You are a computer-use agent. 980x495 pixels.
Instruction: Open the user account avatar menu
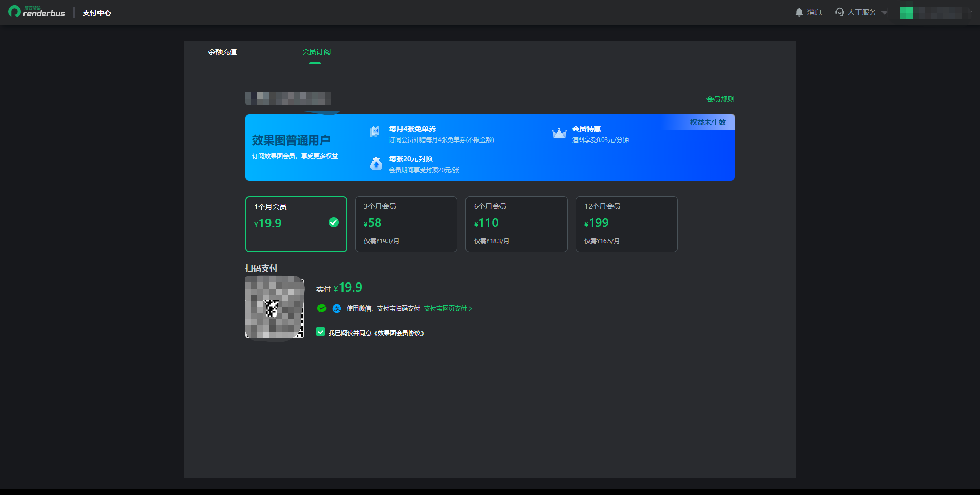point(906,13)
